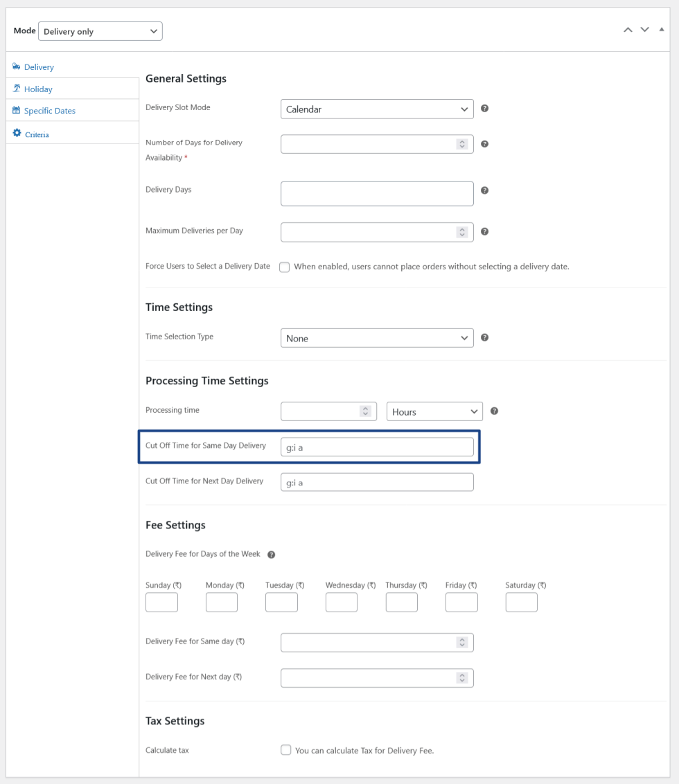The height and width of the screenshot is (784, 679).
Task: Open the Mode dropdown
Action: pyautogui.click(x=100, y=31)
